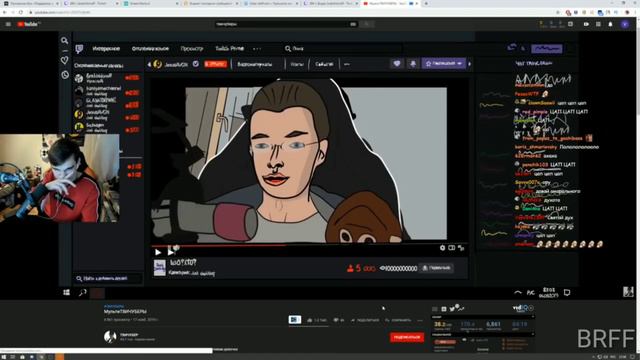The height and width of the screenshot is (360, 640).
Task: Click the Сохранить save button
Action: coord(398,320)
